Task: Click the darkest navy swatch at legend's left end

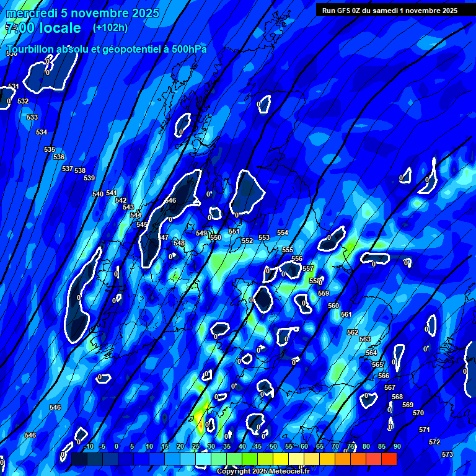Action: pyautogui.click(x=79, y=459)
